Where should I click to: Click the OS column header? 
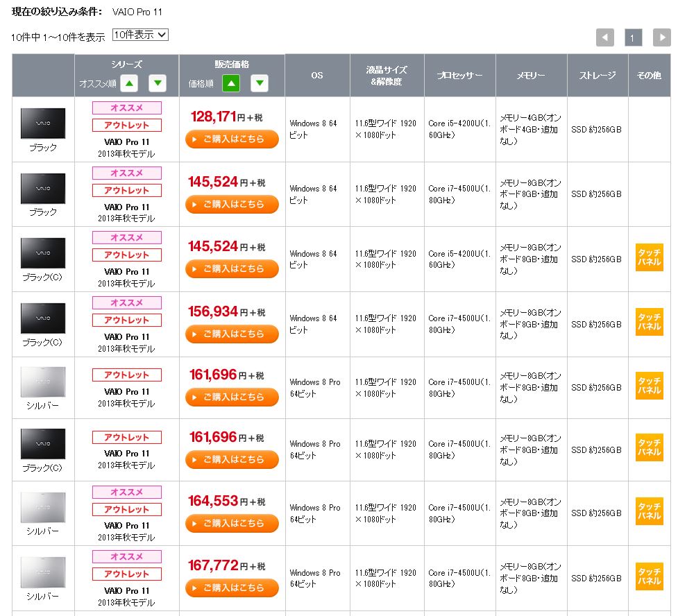point(317,75)
